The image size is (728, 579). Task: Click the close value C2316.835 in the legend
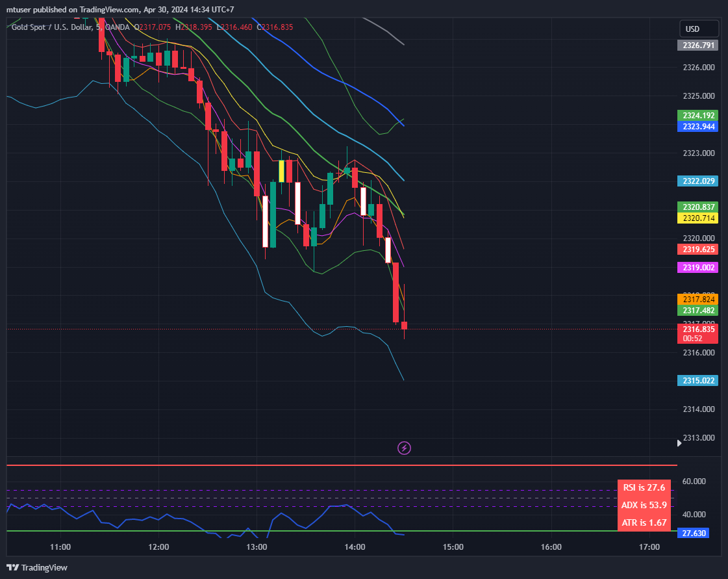tap(275, 27)
